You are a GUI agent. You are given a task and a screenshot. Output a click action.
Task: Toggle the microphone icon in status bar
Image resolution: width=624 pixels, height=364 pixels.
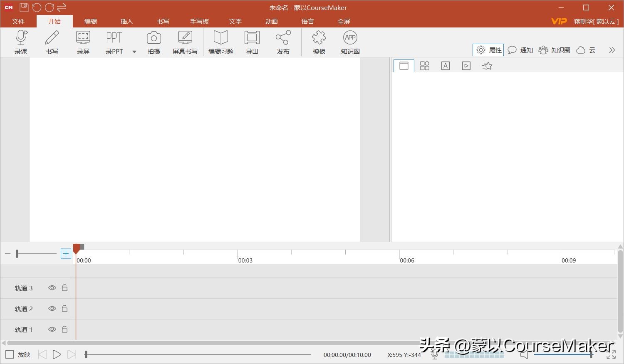tap(435, 354)
